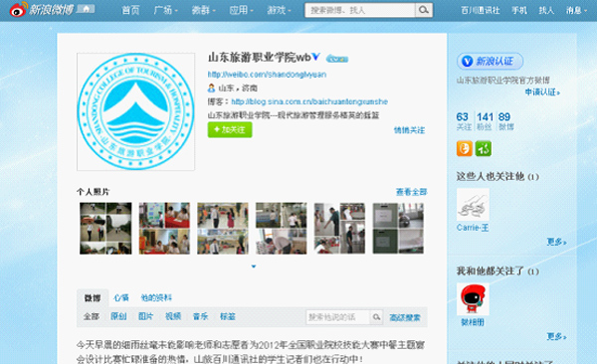Screen dimensions: 597x364
Task: Click 更多 under 这些人也关注他
Action: tap(556, 242)
